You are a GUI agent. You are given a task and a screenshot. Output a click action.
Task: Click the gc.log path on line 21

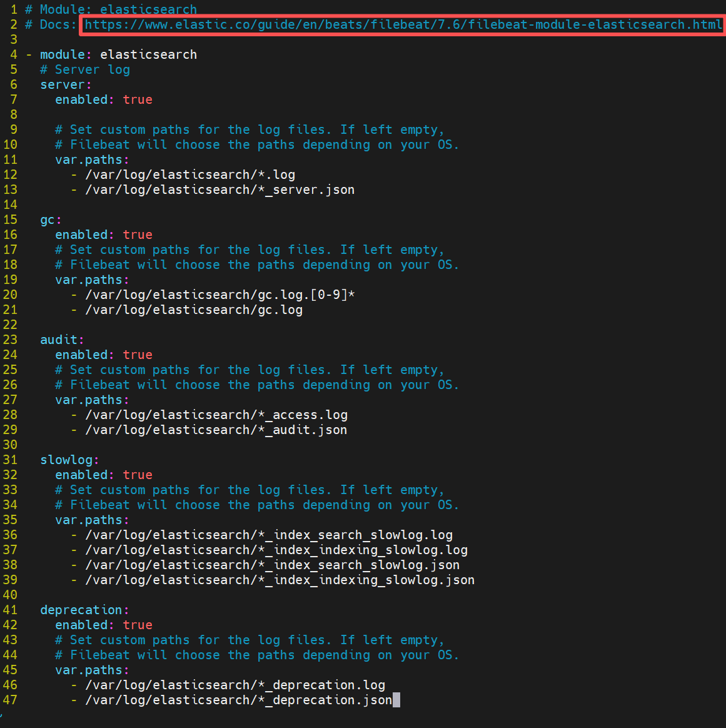point(194,310)
